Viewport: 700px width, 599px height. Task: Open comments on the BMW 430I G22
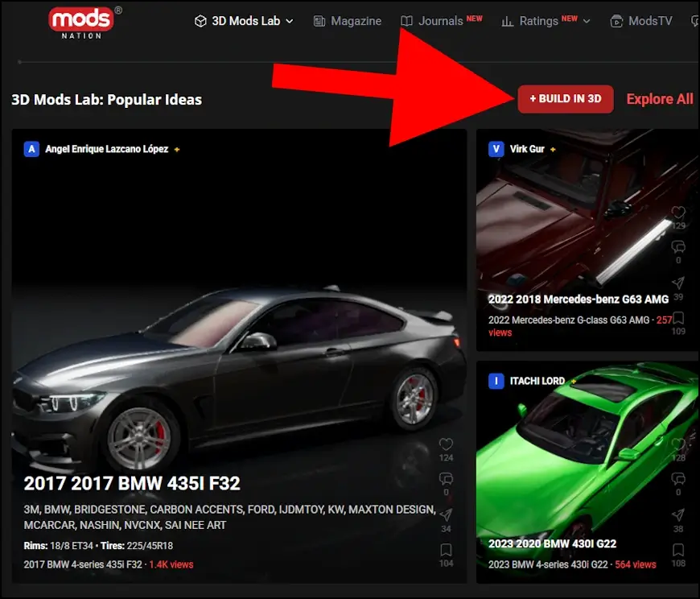pos(678,479)
